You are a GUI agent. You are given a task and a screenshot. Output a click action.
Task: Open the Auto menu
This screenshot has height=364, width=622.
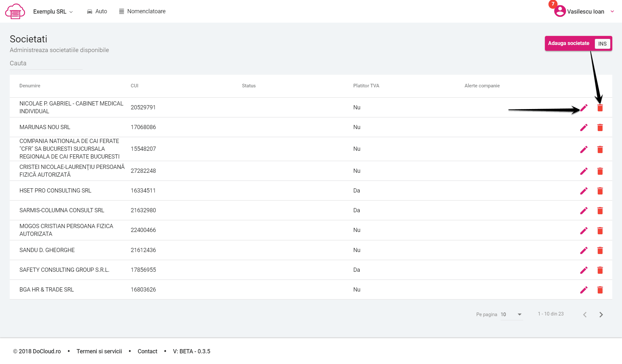pyautogui.click(x=97, y=11)
